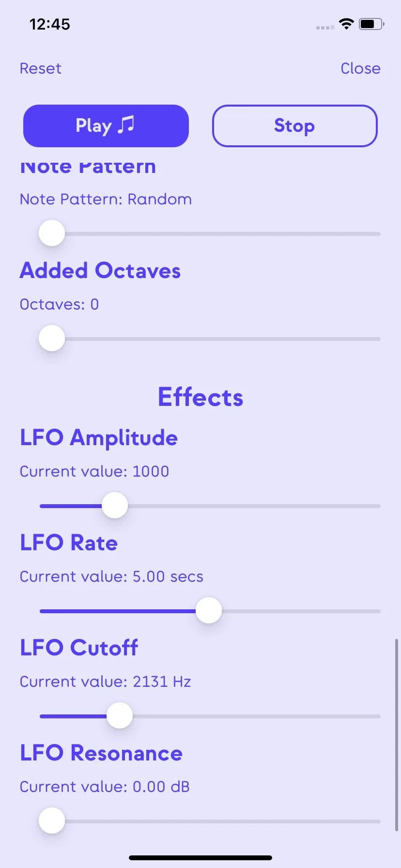Tap the cellular signal dots

tap(325, 28)
